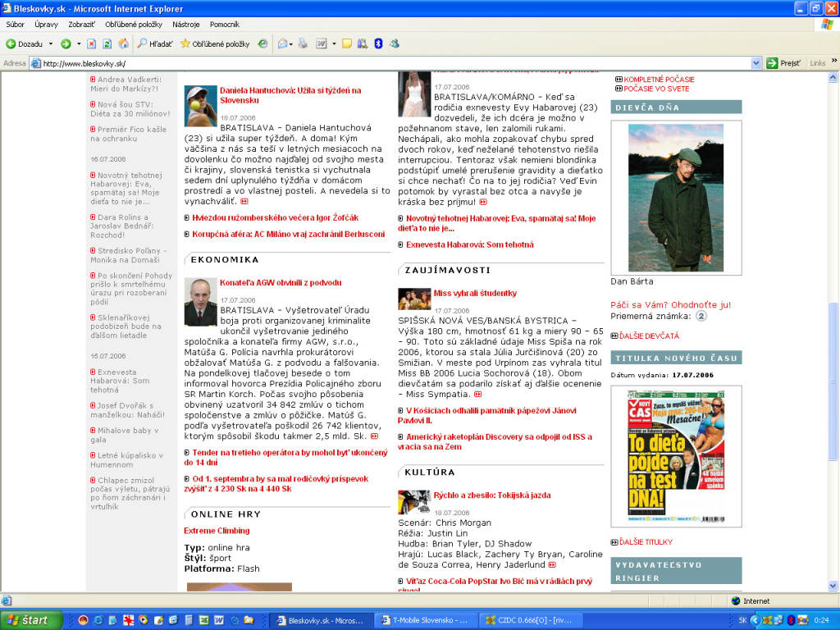The image size is (840, 630).
Task: Click ĎALŠIE DEVČATÁ link
Action: coord(649,336)
